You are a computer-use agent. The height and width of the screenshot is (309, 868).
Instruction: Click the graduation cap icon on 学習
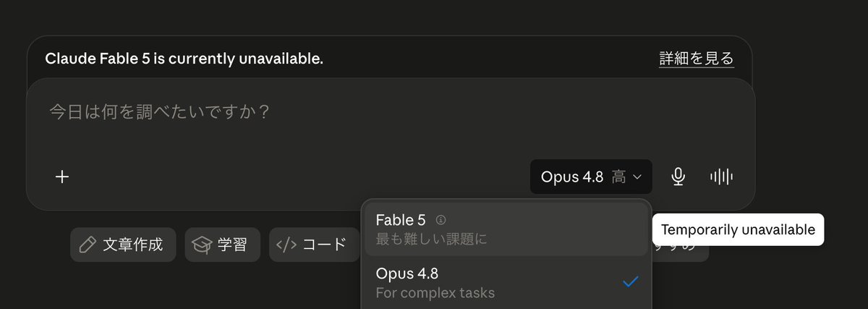[x=201, y=245]
